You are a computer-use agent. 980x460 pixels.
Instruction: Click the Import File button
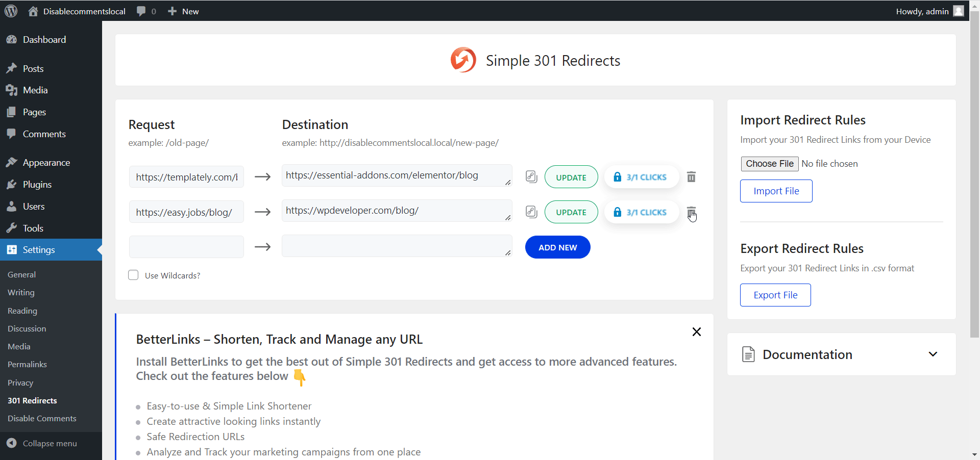tap(776, 191)
